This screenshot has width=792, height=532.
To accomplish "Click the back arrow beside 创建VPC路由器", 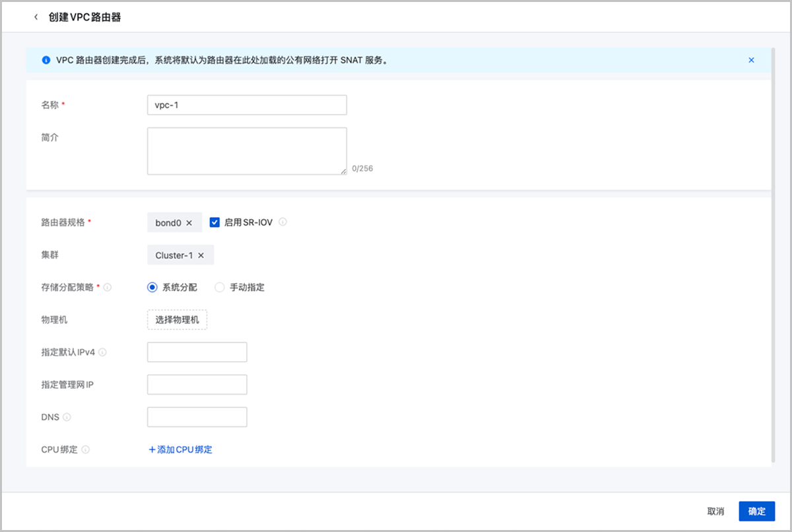I will [36, 18].
